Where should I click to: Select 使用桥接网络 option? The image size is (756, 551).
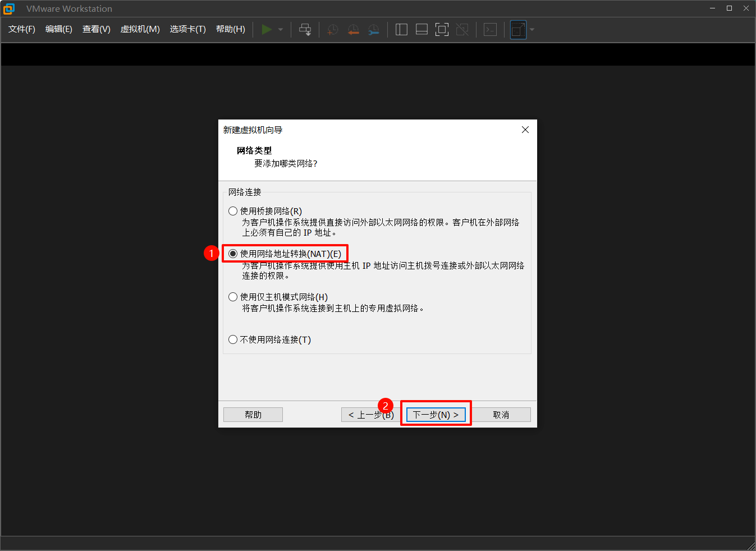(x=232, y=210)
